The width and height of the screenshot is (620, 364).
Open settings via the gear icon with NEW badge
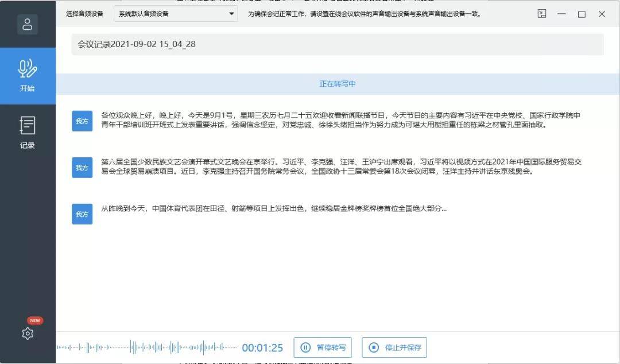(27, 334)
